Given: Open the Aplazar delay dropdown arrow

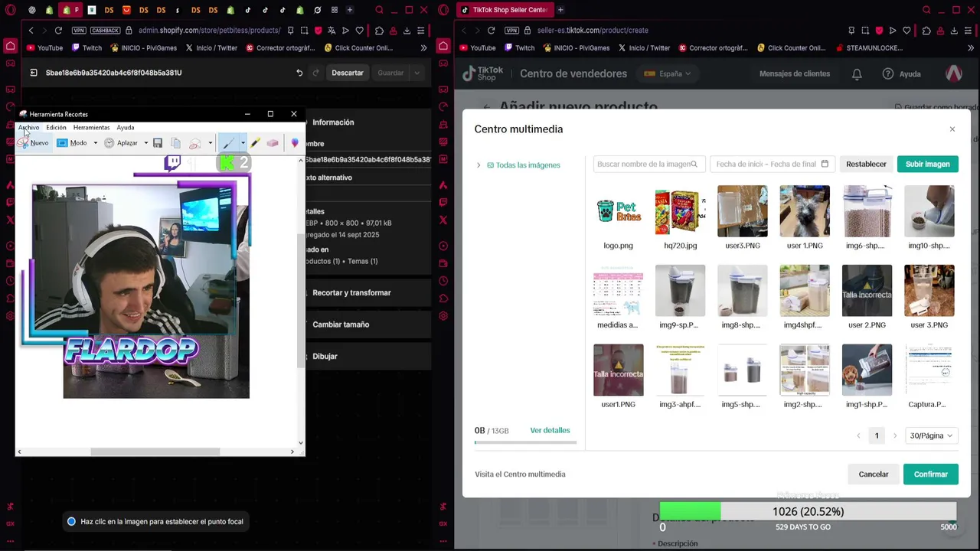Looking at the screenshot, I should [145, 143].
